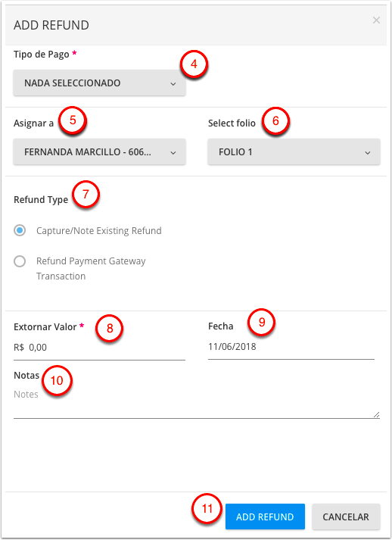Click the Cancelar button
The height and width of the screenshot is (540, 392).
pyautogui.click(x=346, y=517)
